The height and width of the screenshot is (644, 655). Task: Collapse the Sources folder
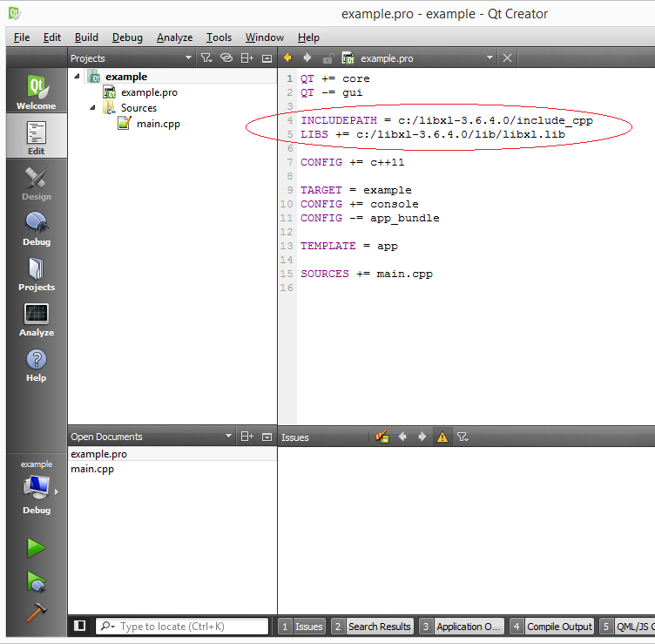click(92, 107)
